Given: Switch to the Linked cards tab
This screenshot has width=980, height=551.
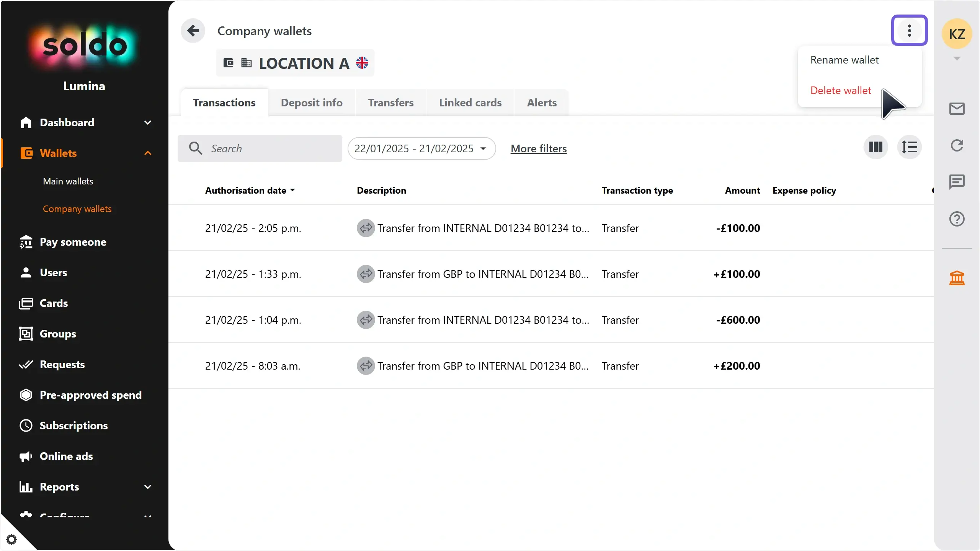Looking at the screenshot, I should click(470, 103).
